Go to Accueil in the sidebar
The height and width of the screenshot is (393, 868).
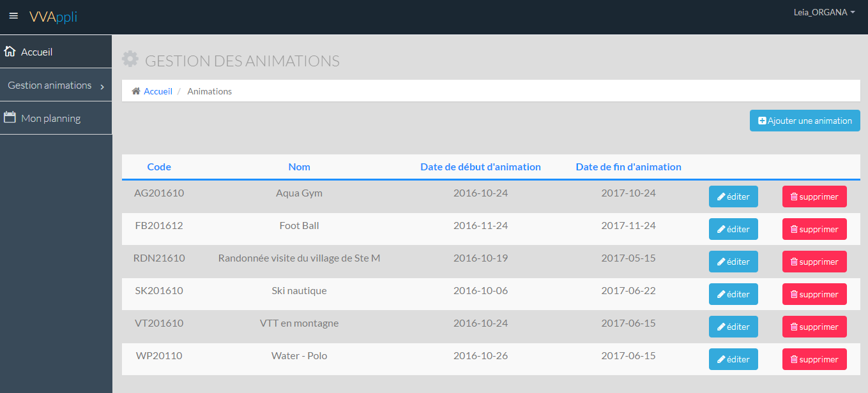36,52
